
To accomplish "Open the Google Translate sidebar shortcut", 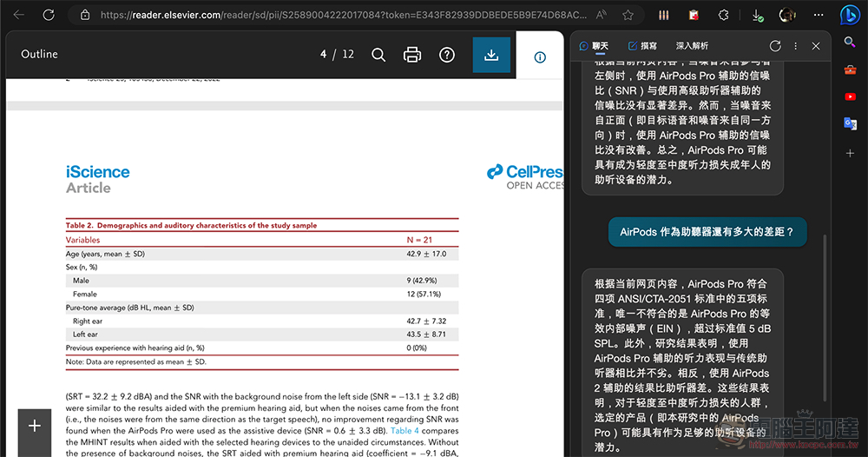I will pyautogui.click(x=850, y=124).
